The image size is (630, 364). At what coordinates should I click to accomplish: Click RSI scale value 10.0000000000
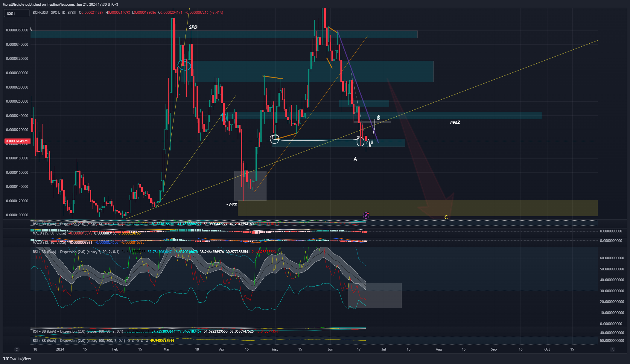click(x=612, y=313)
